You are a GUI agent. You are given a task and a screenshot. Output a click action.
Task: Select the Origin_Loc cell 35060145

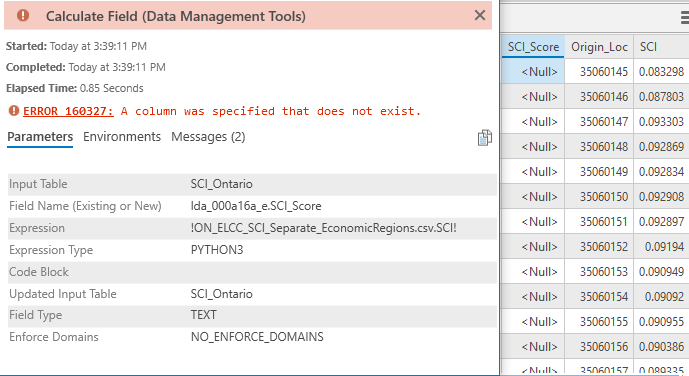tap(599, 72)
